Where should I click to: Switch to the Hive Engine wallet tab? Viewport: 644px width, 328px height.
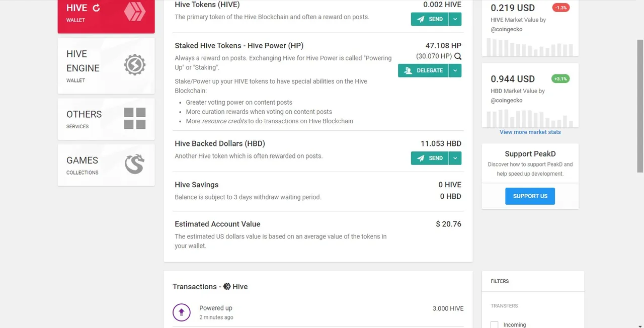point(106,65)
